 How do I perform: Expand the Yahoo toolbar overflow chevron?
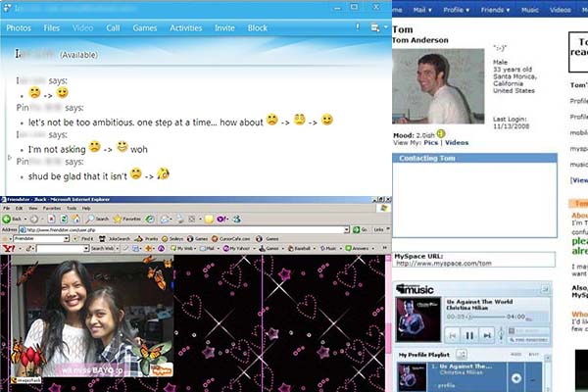(384, 248)
